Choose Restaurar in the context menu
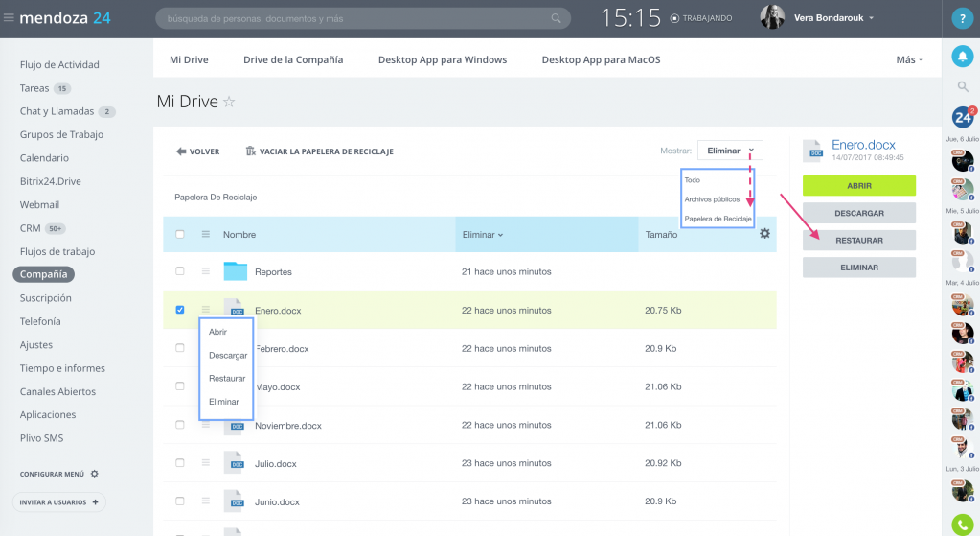Screen dimensions: 980x536 (227, 379)
